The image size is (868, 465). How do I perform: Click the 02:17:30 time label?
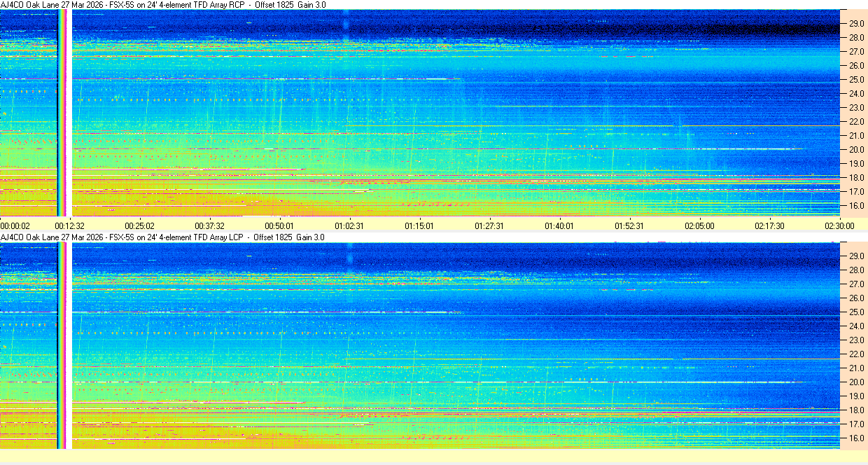coord(769,225)
